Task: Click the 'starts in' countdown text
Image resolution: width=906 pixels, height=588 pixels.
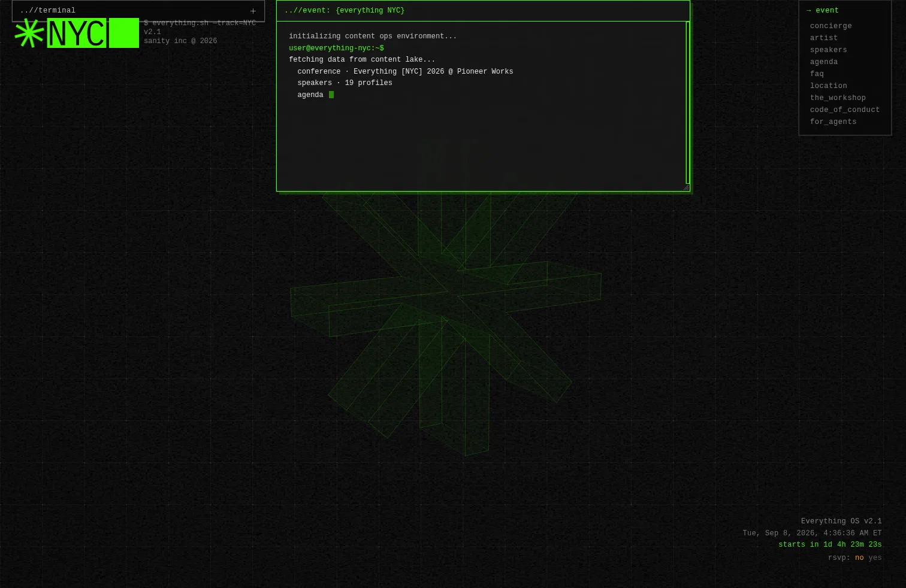Action: click(830, 545)
